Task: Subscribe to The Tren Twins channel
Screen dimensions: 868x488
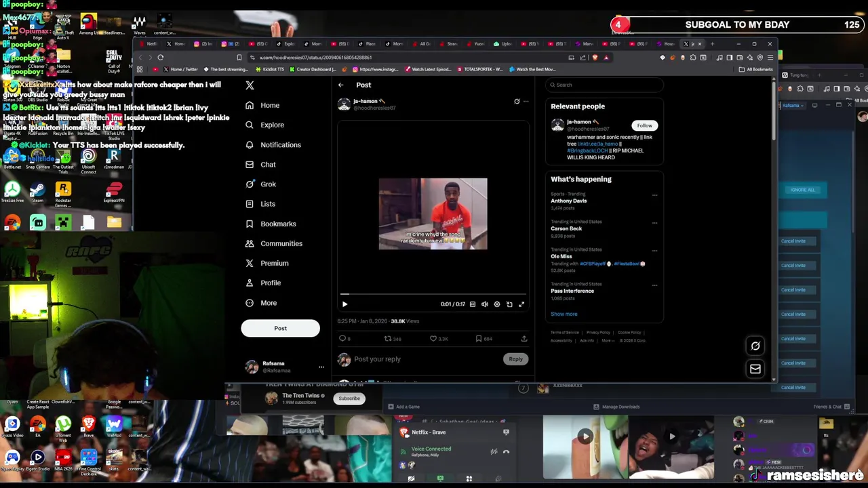Action: 349,399
